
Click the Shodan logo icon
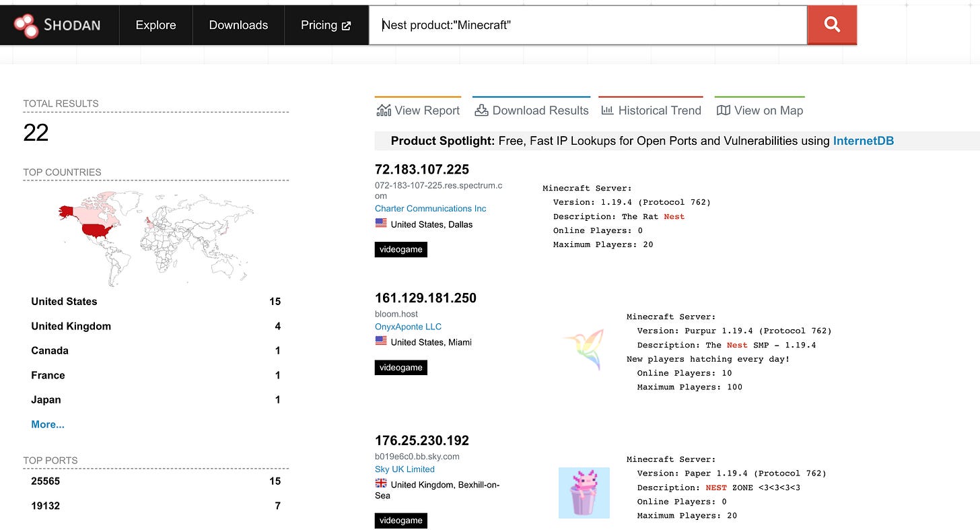coord(26,25)
